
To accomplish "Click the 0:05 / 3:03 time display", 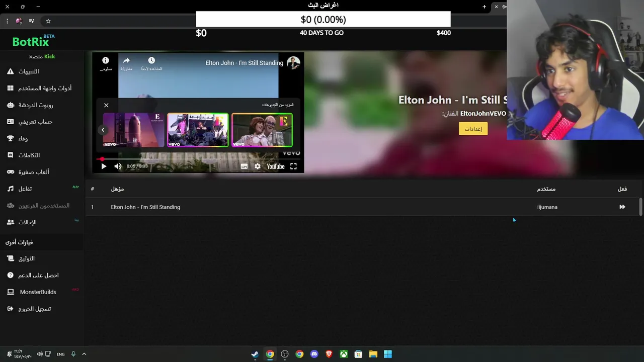I will tap(137, 166).
